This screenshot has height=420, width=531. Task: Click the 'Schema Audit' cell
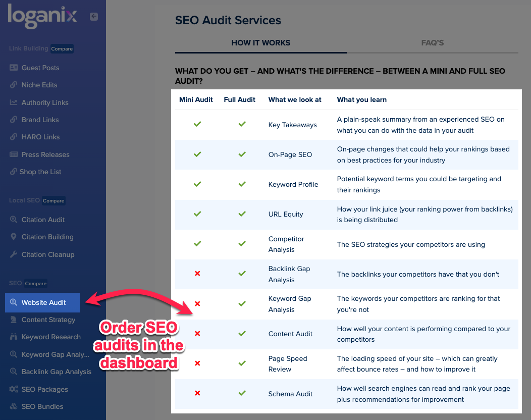pyautogui.click(x=290, y=394)
